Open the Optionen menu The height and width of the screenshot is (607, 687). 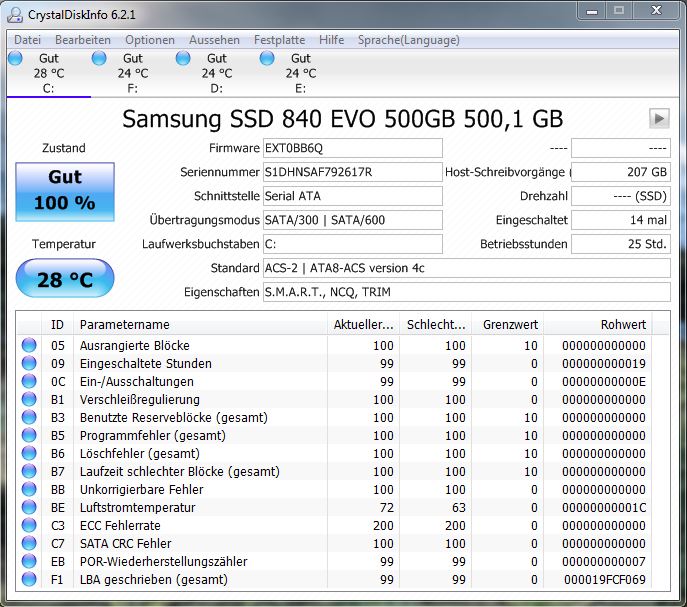[x=150, y=40]
